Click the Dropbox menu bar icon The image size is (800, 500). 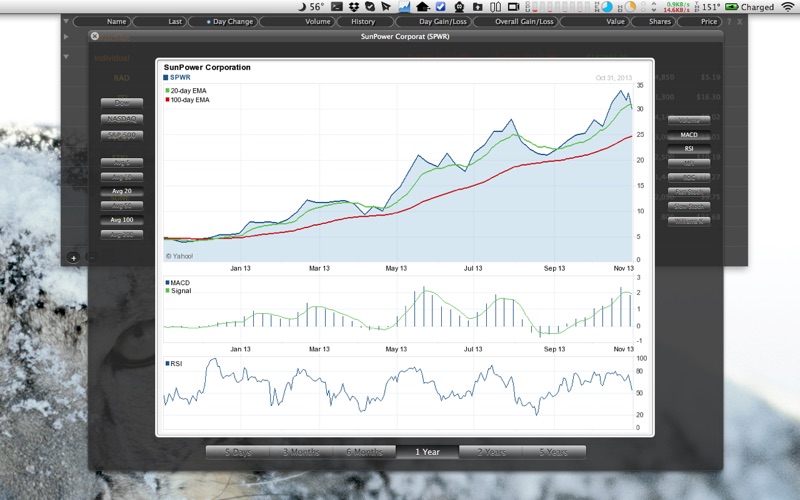(x=354, y=7)
